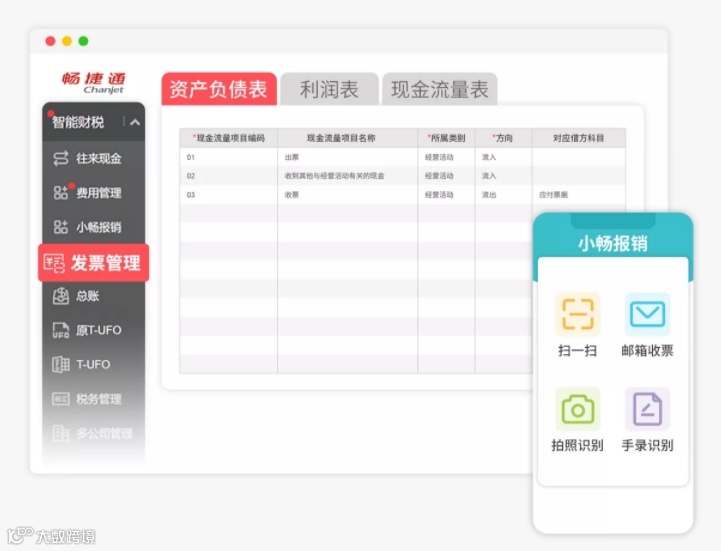Tap the 拍照识别 label
Screen dimensions: 721x551
coord(578,445)
